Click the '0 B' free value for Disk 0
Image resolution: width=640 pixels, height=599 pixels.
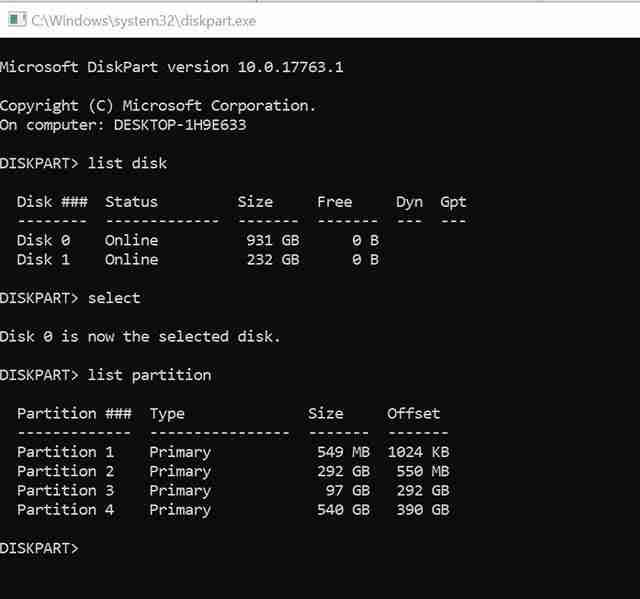point(366,240)
